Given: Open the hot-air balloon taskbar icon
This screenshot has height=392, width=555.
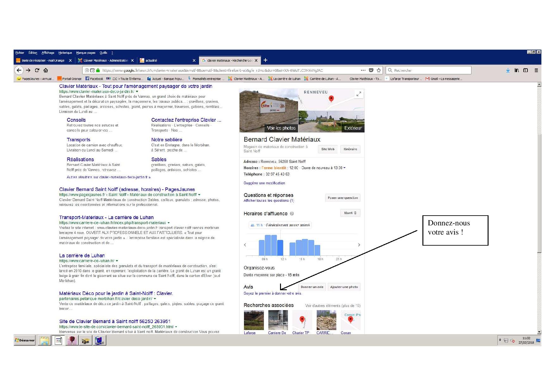Looking at the screenshot, I should click(72, 340).
